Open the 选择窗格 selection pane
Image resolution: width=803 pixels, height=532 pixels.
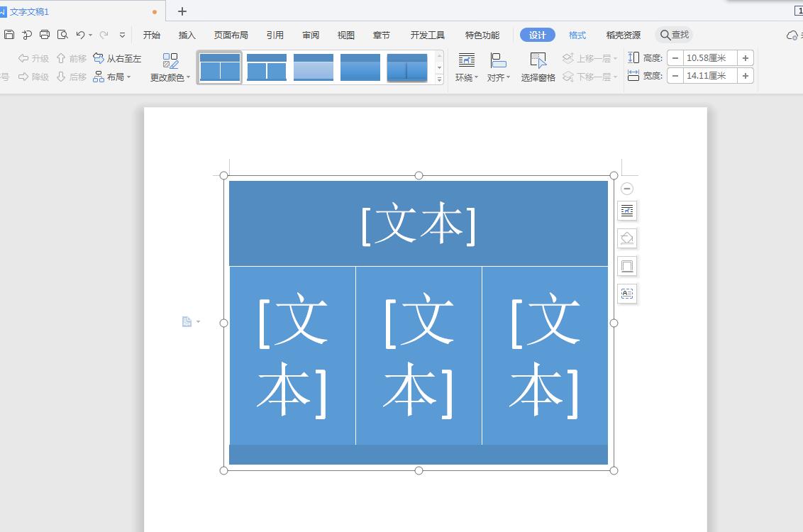(538, 67)
